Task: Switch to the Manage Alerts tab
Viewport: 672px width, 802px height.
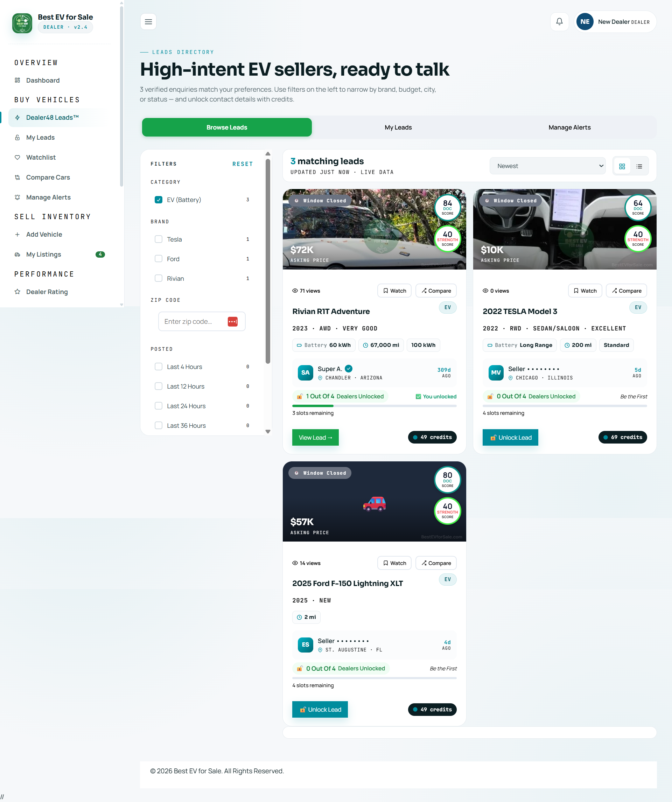Action: [569, 127]
